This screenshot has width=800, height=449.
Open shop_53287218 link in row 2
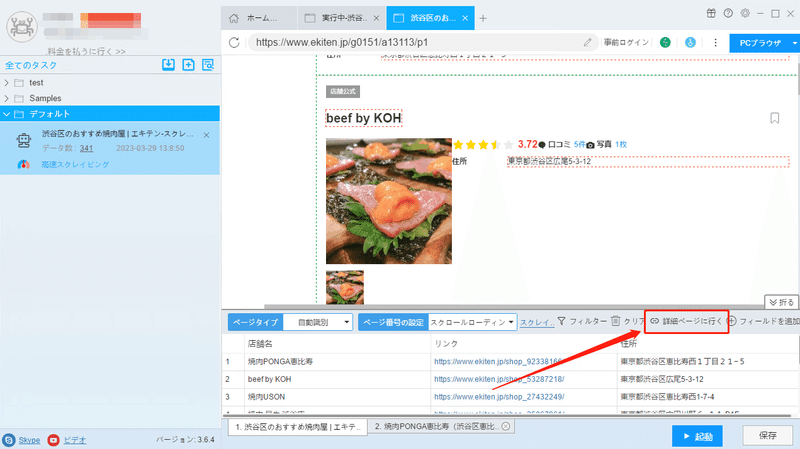click(x=499, y=379)
